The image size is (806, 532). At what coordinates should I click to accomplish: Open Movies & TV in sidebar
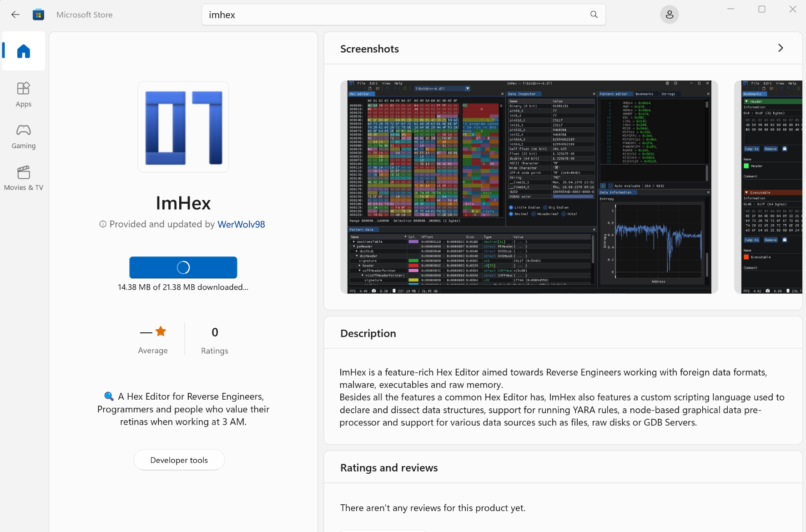[24, 178]
